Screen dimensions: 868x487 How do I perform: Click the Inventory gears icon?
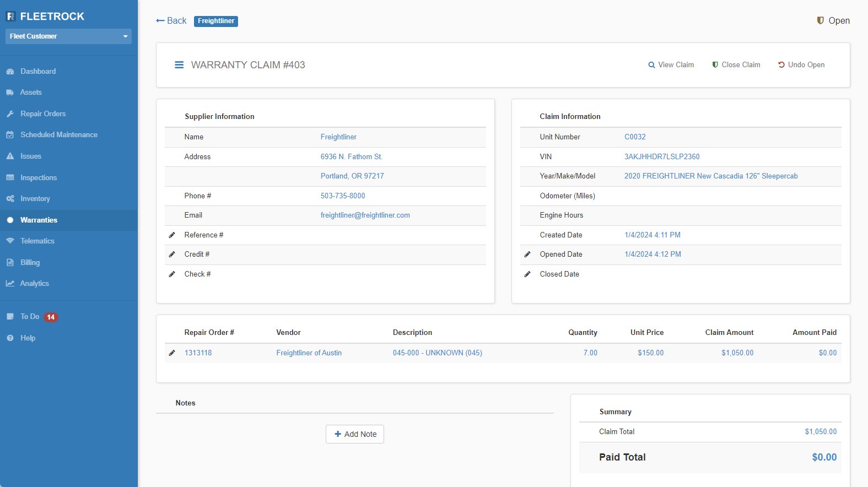click(x=10, y=199)
